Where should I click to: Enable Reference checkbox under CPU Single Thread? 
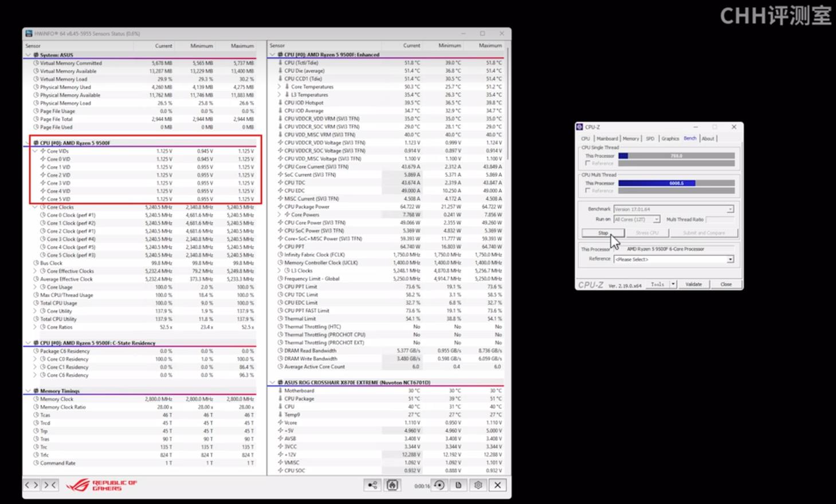tap(587, 163)
